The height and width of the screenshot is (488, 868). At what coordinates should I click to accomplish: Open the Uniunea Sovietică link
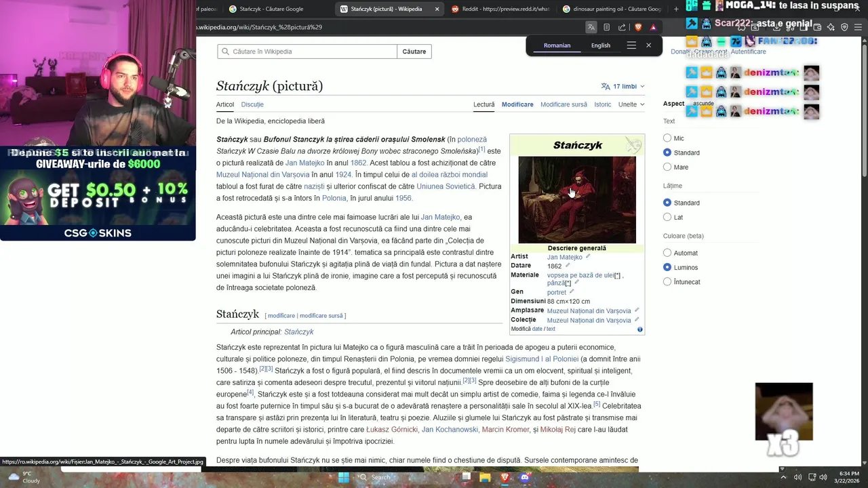tap(446, 186)
